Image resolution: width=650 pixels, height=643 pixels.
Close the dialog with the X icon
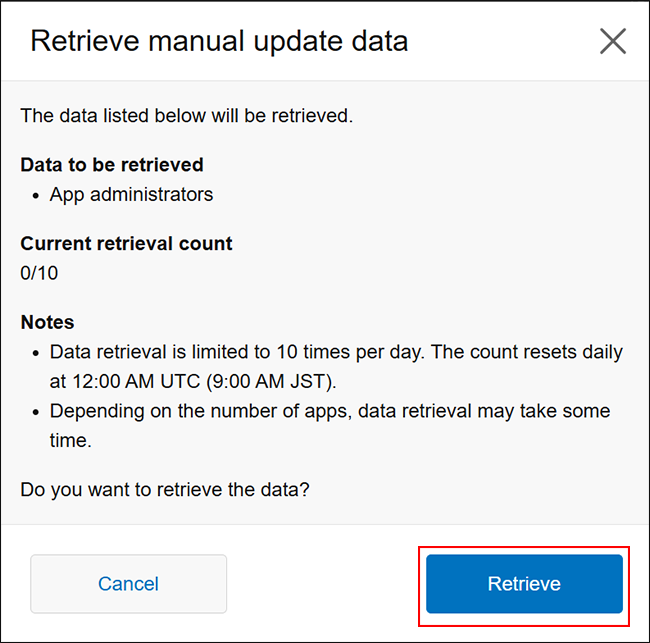click(613, 41)
